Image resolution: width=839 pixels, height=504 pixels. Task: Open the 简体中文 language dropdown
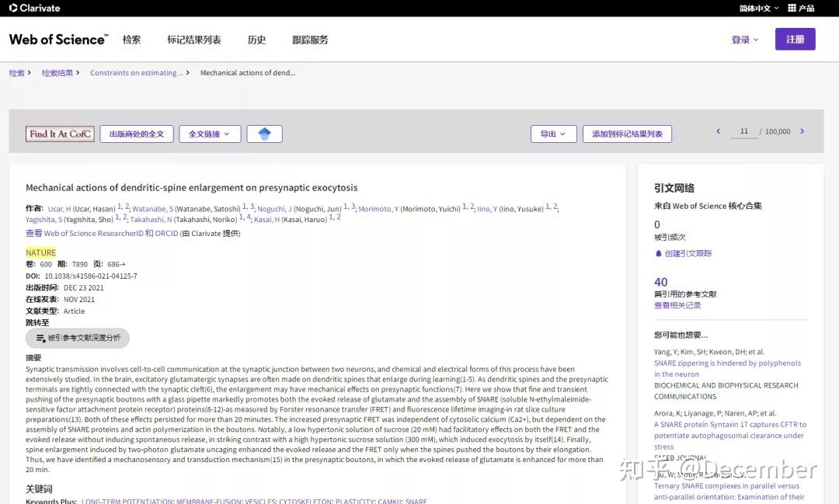[757, 9]
